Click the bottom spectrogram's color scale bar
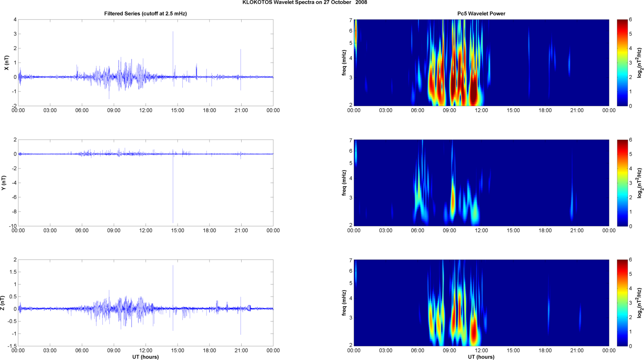644x360 pixels. pyautogui.click(x=622, y=303)
